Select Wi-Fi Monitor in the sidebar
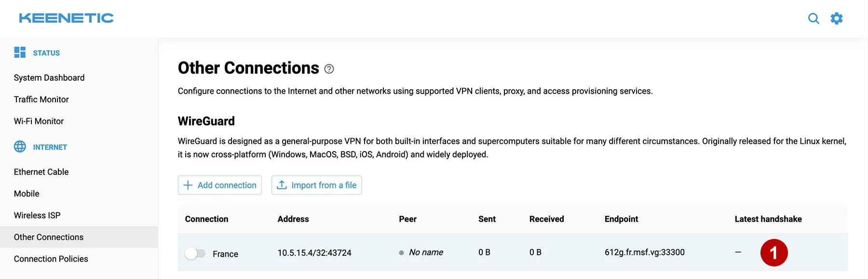The image size is (868, 279). pos(39,121)
